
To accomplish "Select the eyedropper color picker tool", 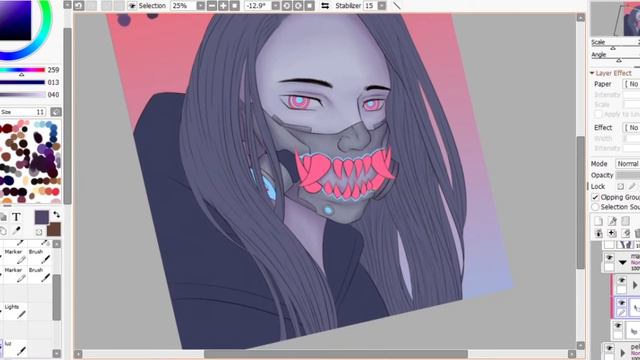I will click(16, 231).
